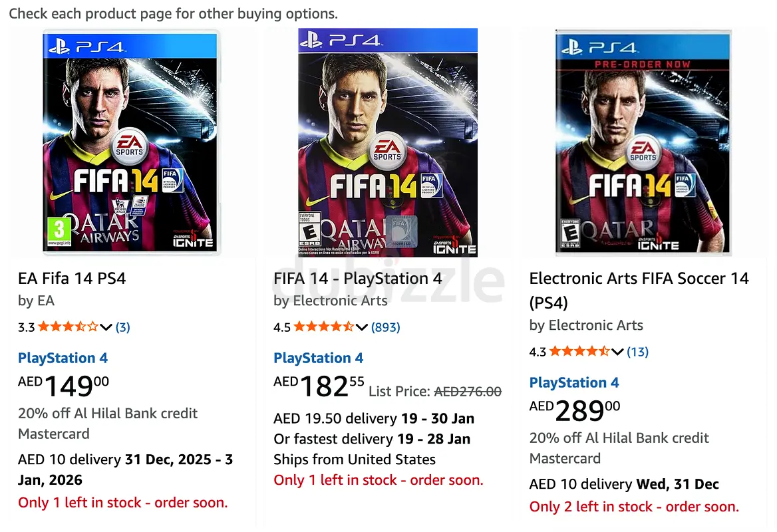View the 893 reviews count link
Viewport: 777px width, 532px height.
tap(386, 327)
